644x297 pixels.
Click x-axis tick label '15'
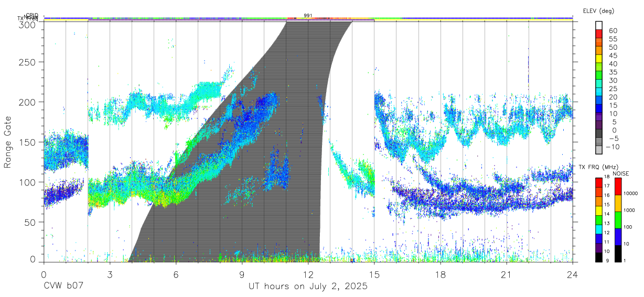pyautogui.click(x=374, y=274)
